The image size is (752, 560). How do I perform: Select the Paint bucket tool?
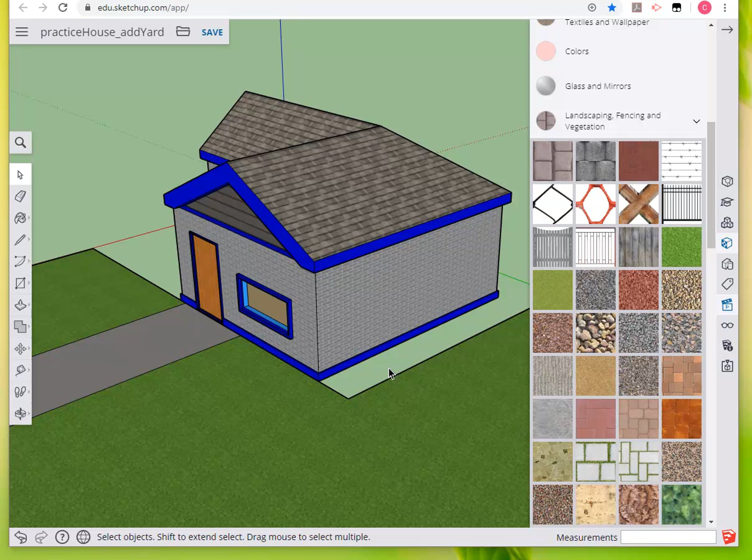pos(20,218)
